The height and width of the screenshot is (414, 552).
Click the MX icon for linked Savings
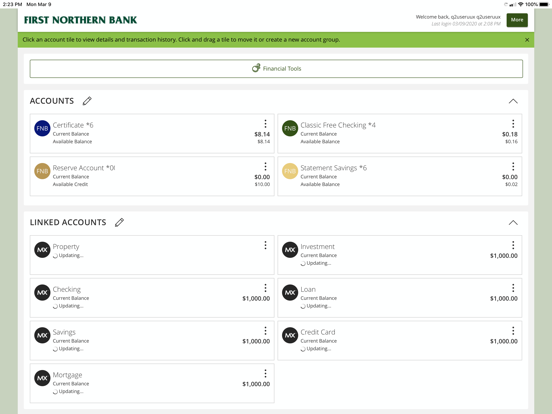42,335
